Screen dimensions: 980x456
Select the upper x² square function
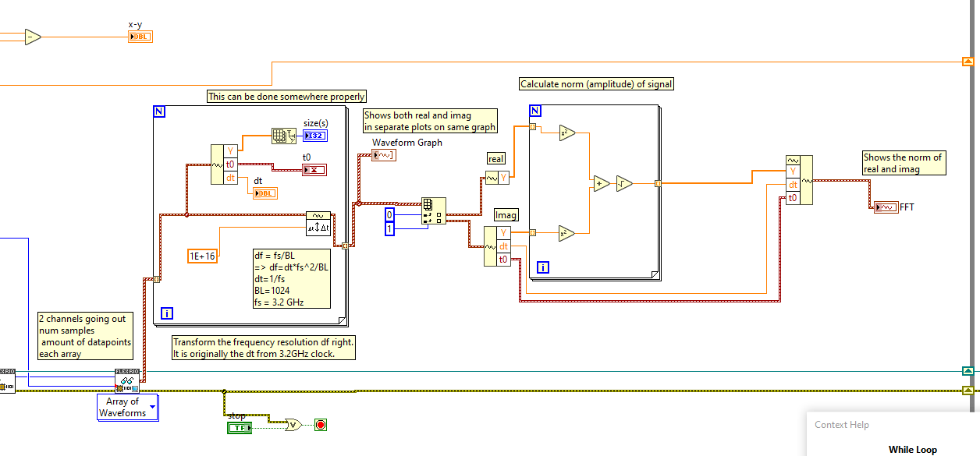[x=567, y=132]
